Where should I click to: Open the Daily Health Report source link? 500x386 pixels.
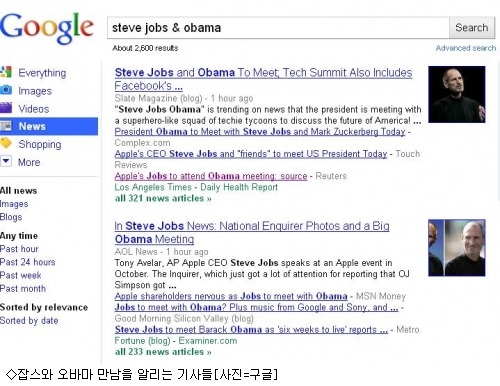pyautogui.click(x=239, y=187)
